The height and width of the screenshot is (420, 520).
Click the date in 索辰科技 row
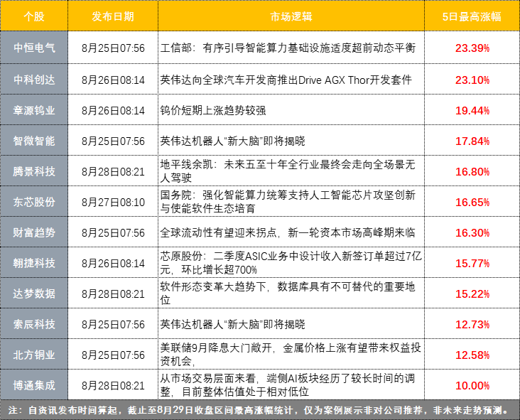point(113,324)
